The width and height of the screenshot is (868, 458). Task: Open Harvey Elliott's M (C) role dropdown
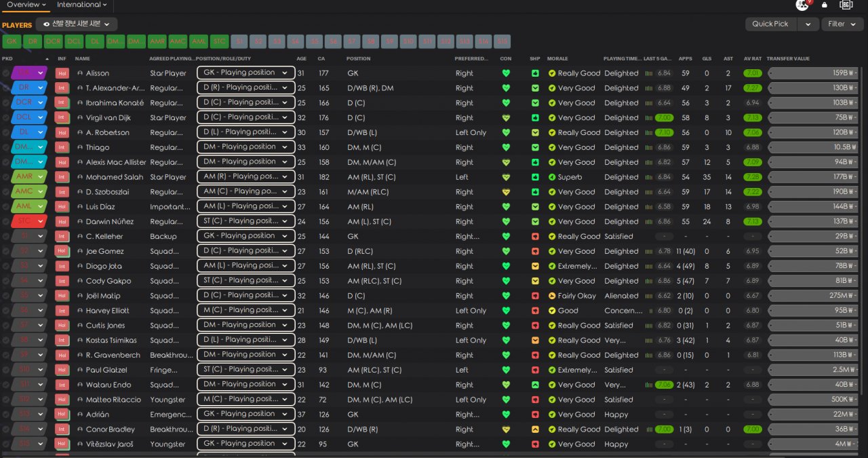(246, 310)
